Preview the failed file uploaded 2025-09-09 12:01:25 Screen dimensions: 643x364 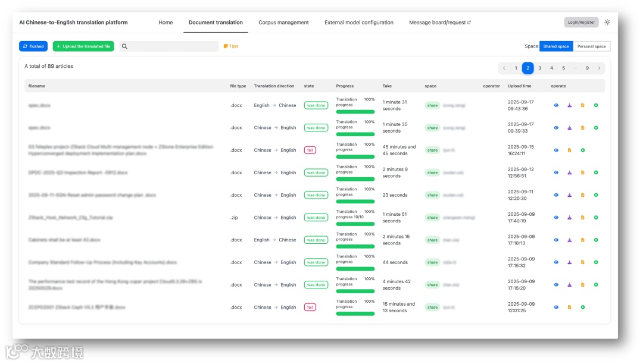tap(556, 307)
